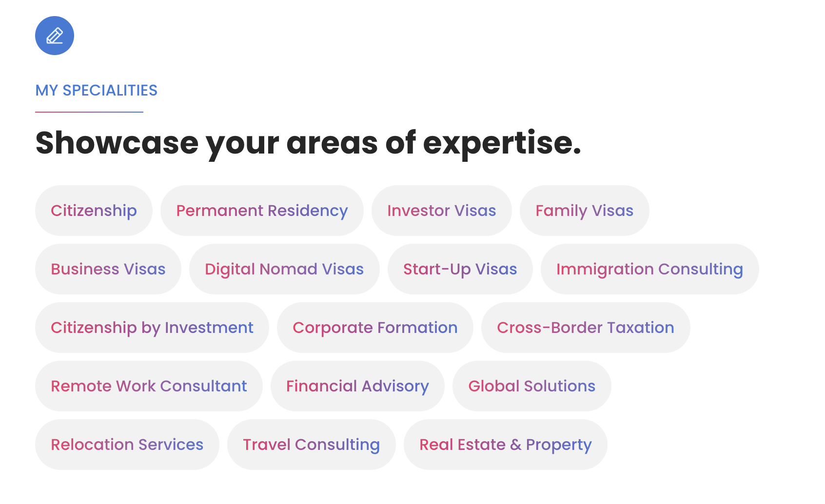Choose the Permanent Residency tag
The image size is (825, 504).
[x=262, y=211]
